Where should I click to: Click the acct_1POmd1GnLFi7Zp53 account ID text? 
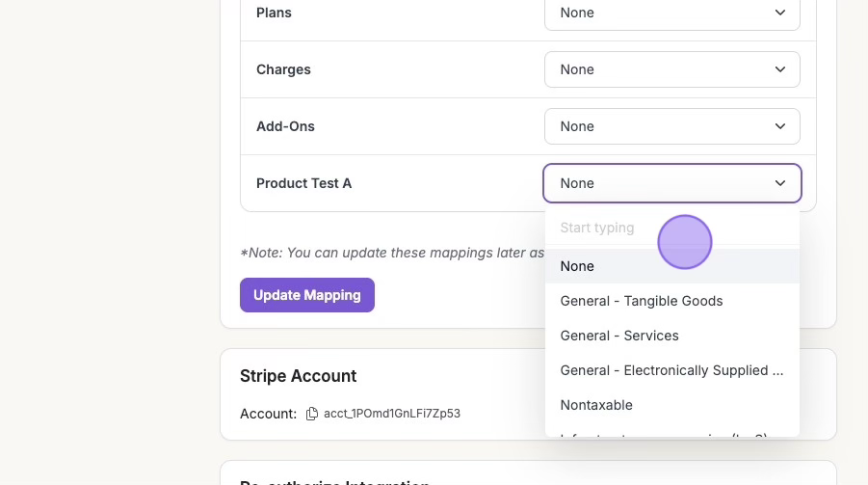[x=392, y=414]
